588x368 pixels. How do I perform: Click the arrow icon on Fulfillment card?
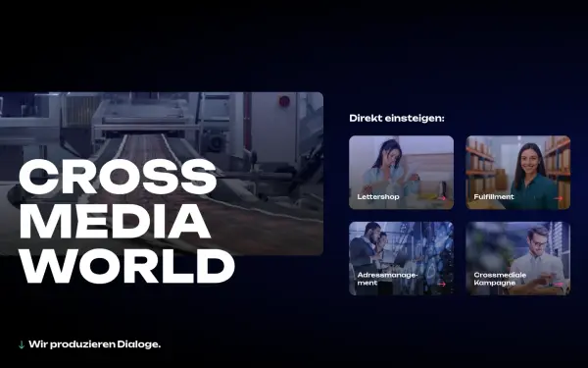tap(559, 198)
